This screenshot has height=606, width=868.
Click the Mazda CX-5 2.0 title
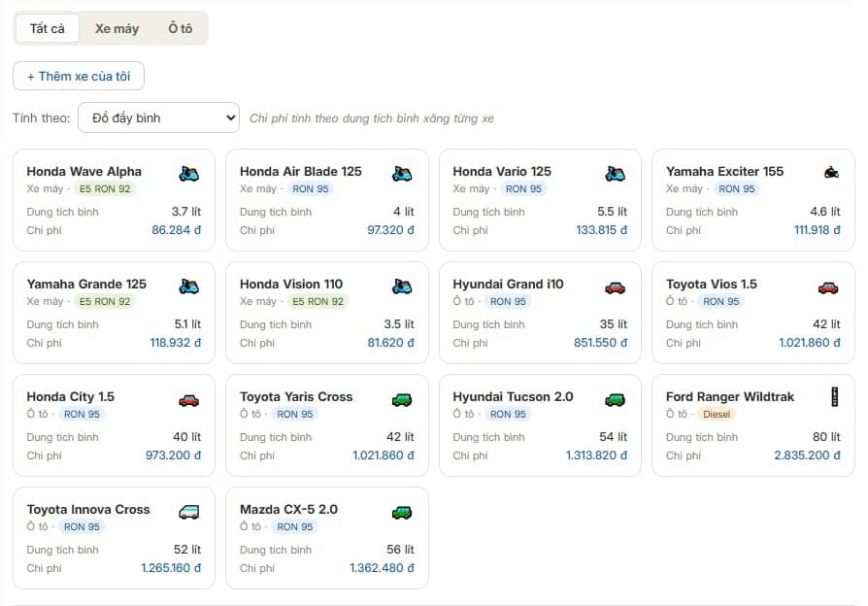pyautogui.click(x=288, y=509)
